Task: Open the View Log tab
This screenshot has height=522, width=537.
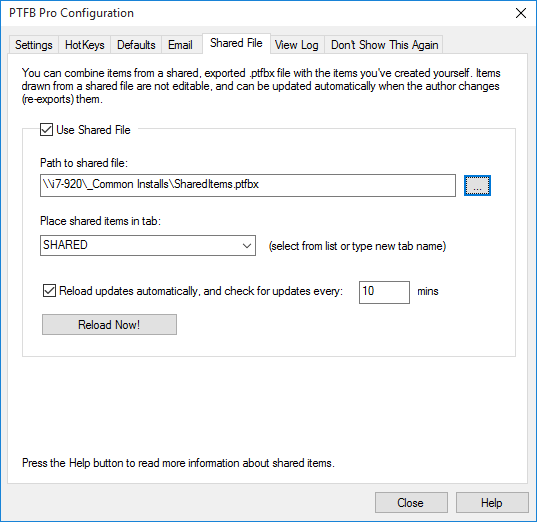Action: click(x=297, y=45)
